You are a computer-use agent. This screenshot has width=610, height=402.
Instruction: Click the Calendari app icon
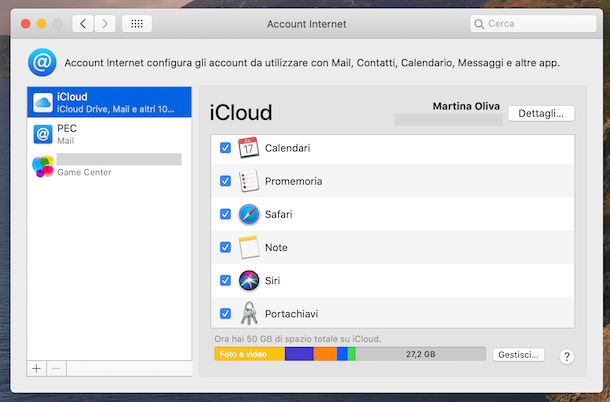249,149
